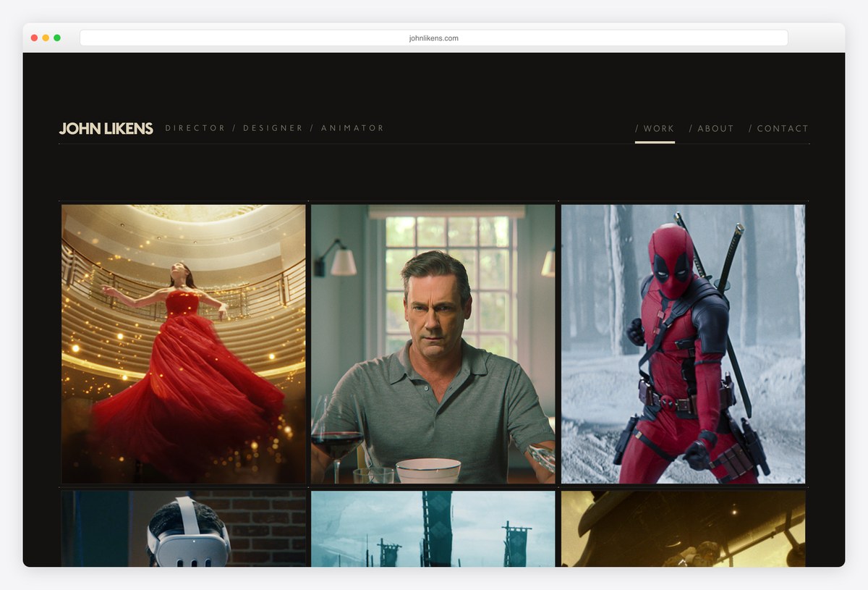The height and width of the screenshot is (590, 868).
Task: Minimize the browser with yellow button
Action: 46,38
